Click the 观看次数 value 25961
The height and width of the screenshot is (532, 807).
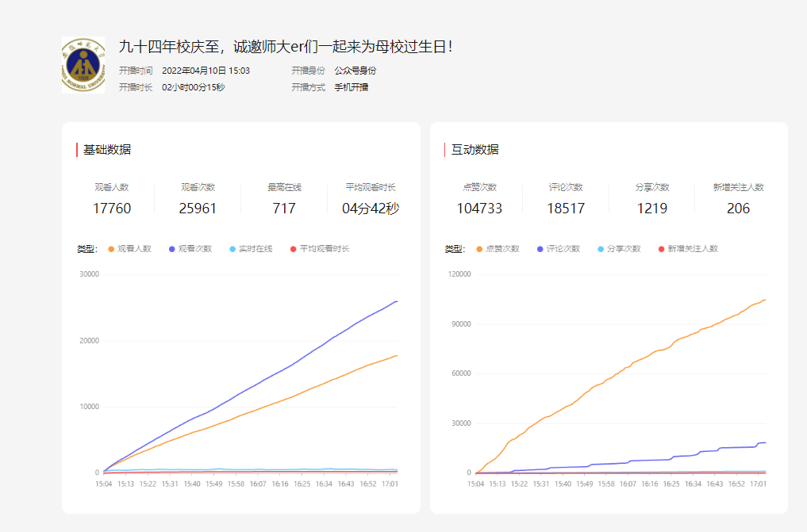coord(198,209)
